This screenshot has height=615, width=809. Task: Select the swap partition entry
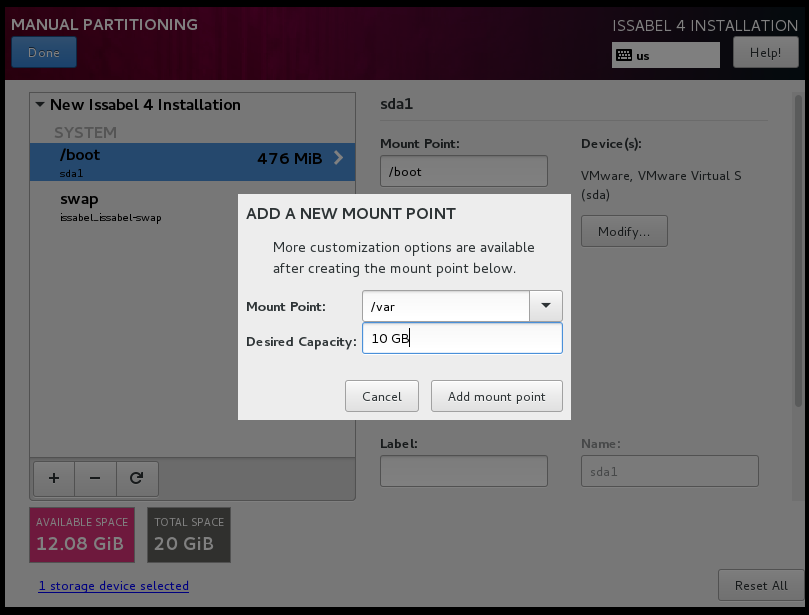(150, 205)
